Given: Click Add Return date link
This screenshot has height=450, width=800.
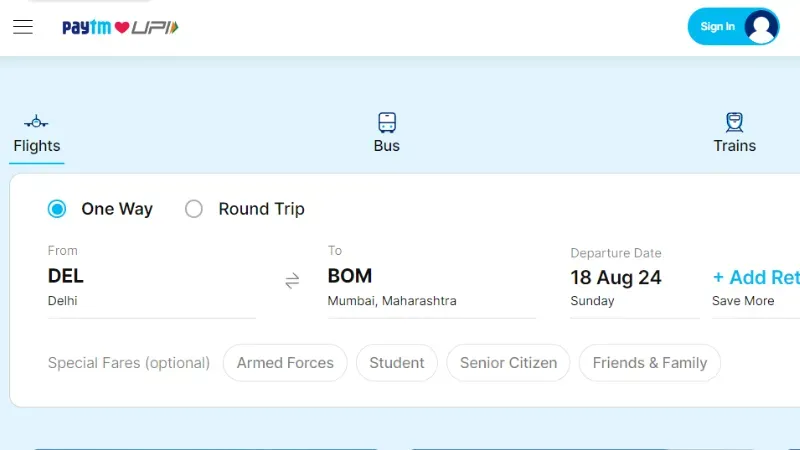Looking at the screenshot, I should click(756, 278).
